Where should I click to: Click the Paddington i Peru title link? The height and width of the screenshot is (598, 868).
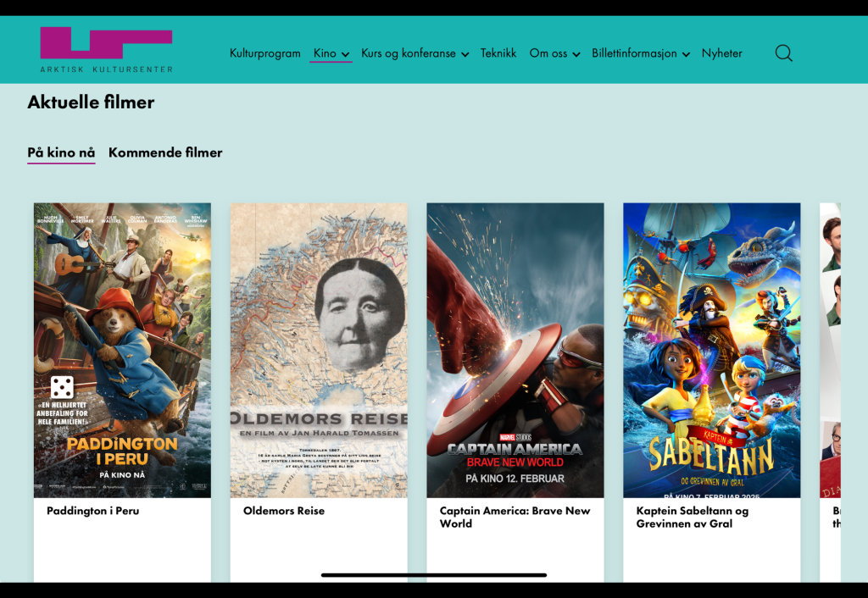click(x=92, y=511)
